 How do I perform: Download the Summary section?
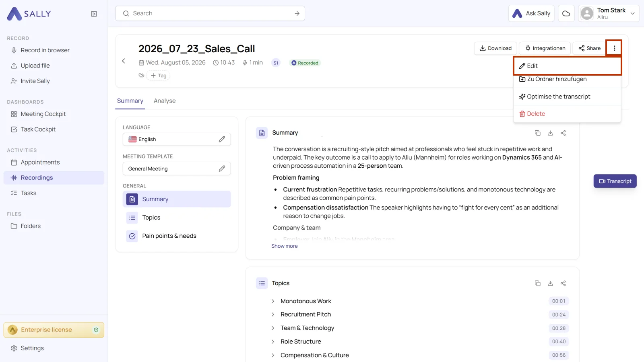550,133
